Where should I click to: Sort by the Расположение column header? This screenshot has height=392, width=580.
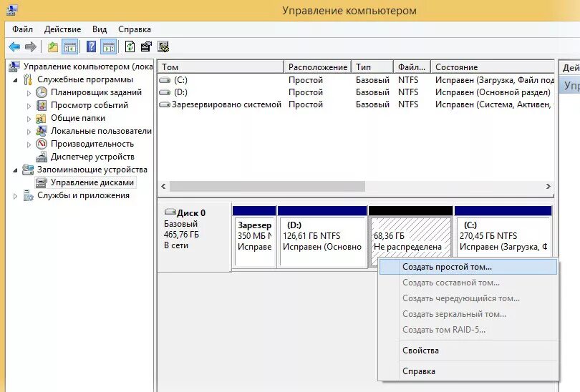(317, 67)
